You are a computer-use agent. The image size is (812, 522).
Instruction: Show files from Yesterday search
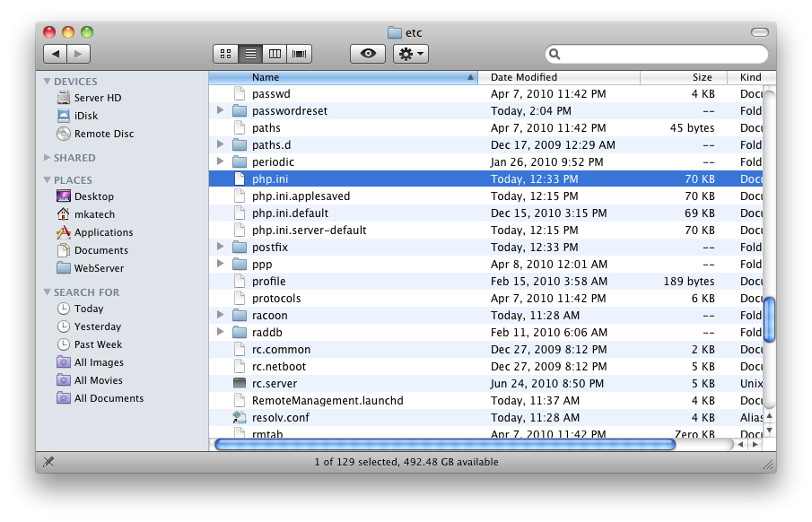[x=89, y=326]
